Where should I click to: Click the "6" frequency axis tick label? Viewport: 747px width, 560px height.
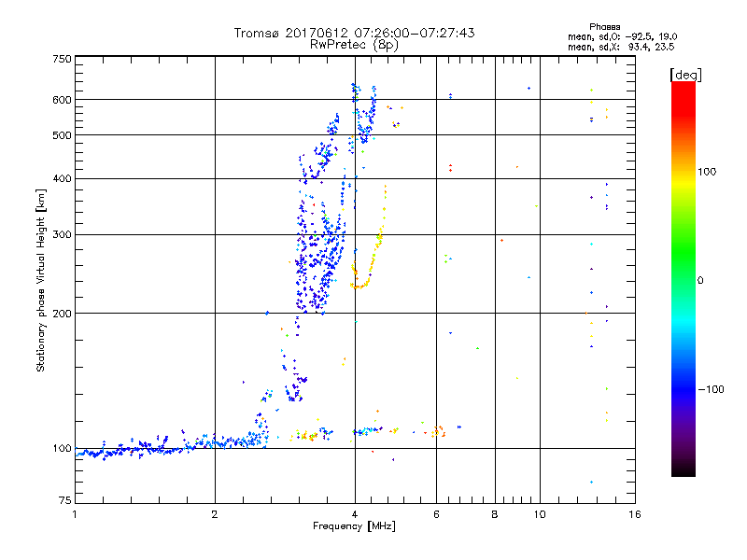tap(436, 514)
